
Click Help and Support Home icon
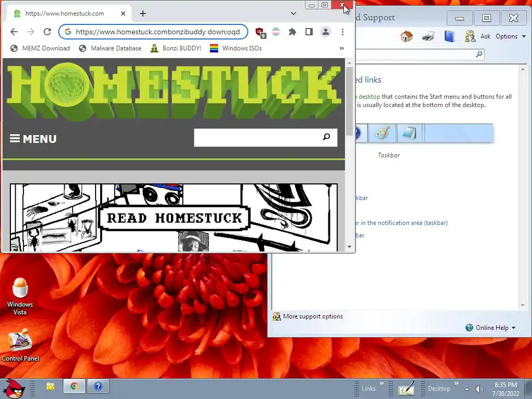click(x=406, y=36)
